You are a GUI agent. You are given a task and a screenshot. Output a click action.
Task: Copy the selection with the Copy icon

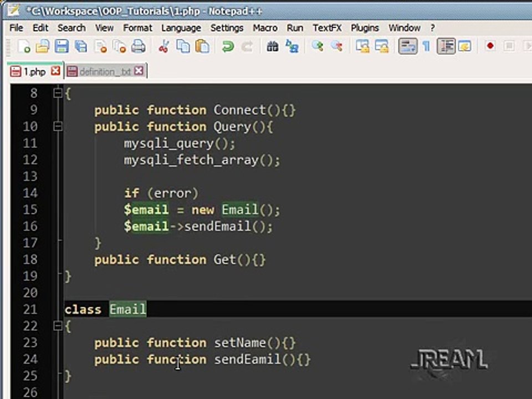[183, 46]
